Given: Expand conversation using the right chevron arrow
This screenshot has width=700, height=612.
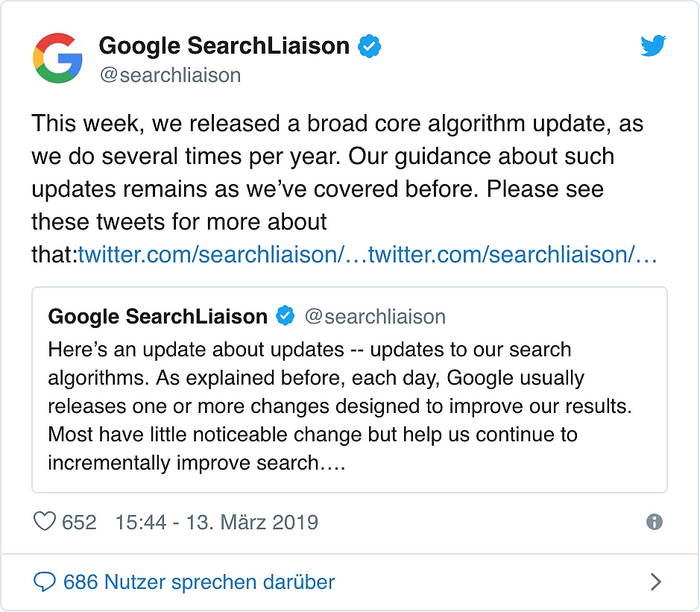Looking at the screenshot, I should 655,581.
